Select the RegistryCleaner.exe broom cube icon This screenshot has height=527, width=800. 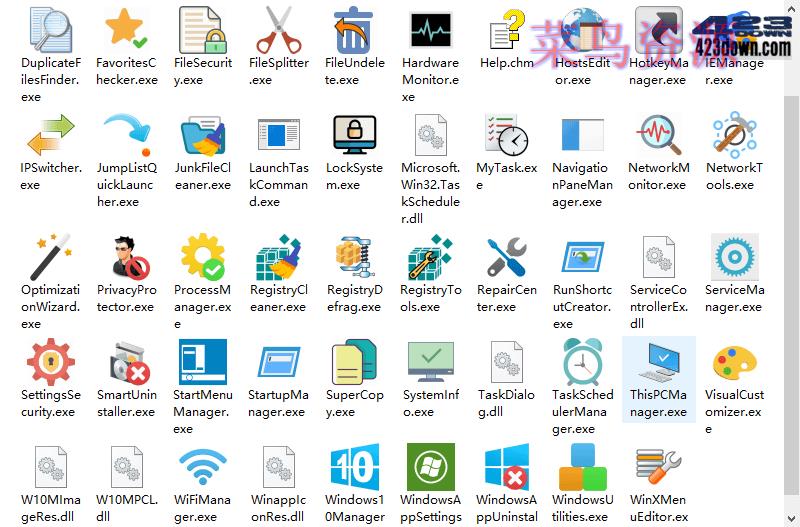click(279, 257)
